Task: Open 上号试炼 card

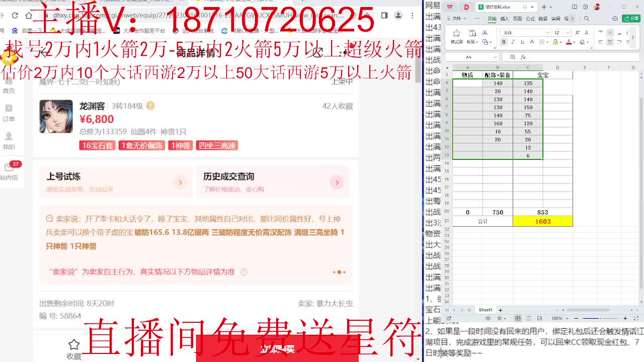Action: point(116,182)
